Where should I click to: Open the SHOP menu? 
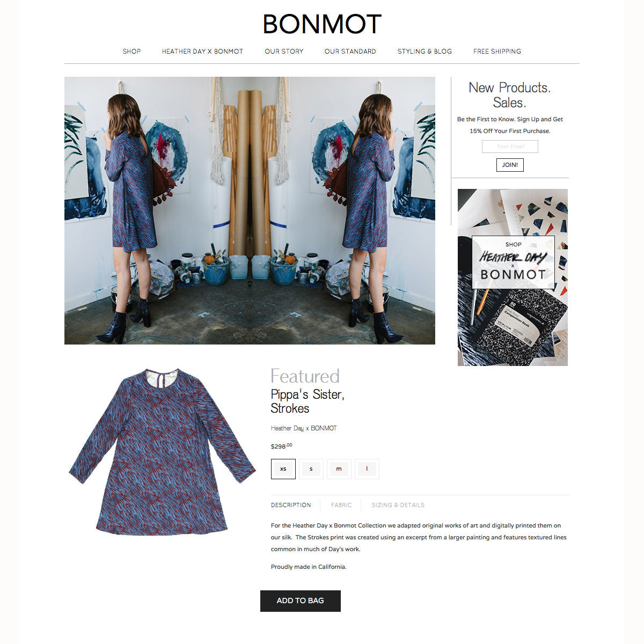131,52
